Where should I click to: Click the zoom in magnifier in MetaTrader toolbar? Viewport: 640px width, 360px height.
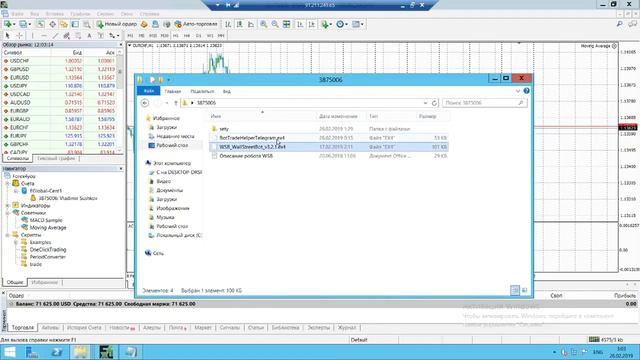(264, 24)
